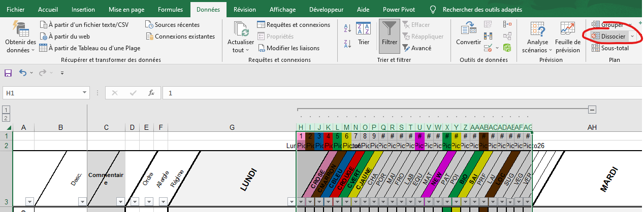Image resolution: width=644 pixels, height=212 pixels.
Task: Switch to the Révision tab
Action: coord(245,9)
